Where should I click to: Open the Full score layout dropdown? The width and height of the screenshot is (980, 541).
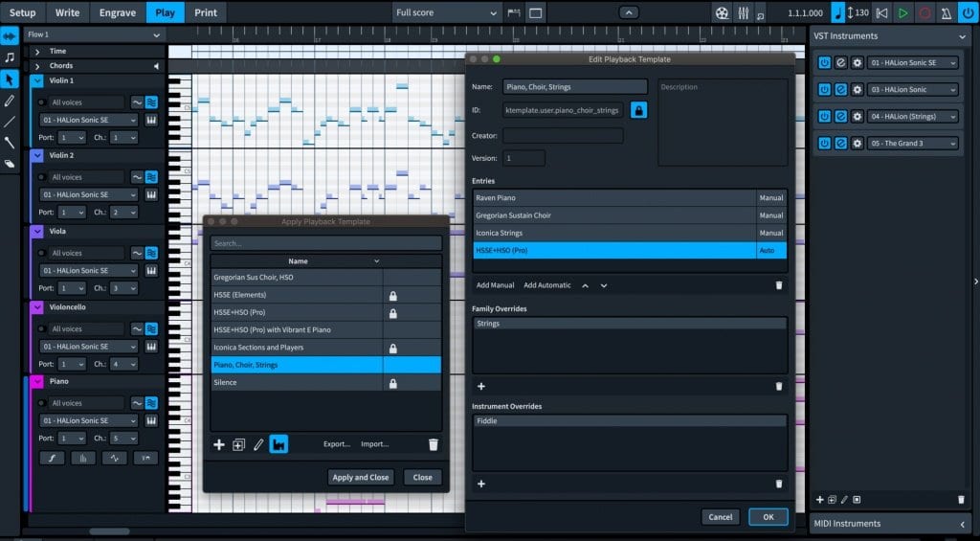[x=446, y=12]
